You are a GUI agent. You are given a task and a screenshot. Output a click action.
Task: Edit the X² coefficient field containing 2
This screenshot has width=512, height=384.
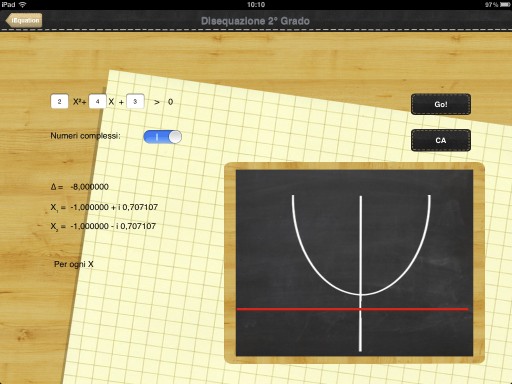click(59, 102)
